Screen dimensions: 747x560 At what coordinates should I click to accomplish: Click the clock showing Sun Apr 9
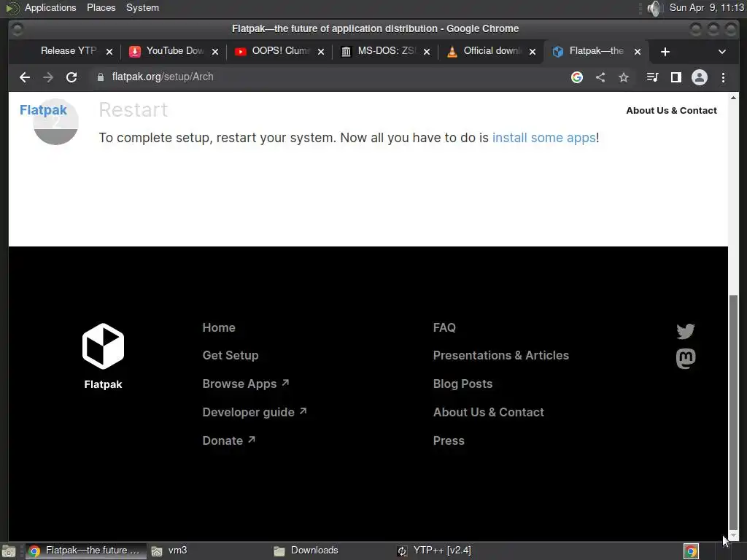click(x=706, y=7)
